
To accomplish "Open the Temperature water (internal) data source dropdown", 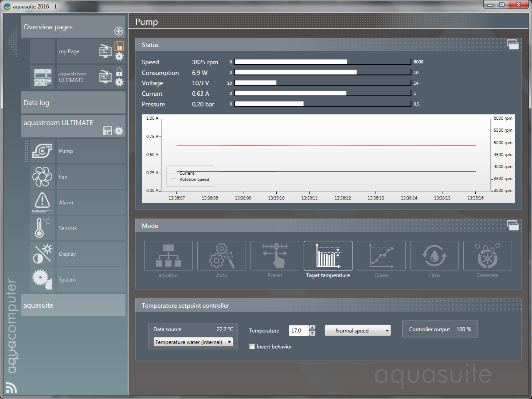I will point(193,342).
